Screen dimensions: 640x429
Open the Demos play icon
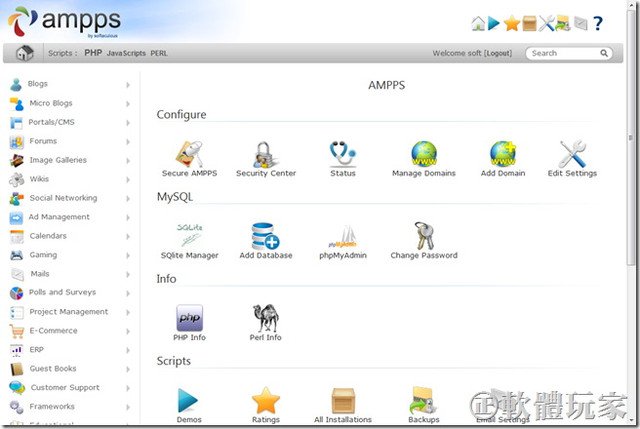click(x=188, y=400)
